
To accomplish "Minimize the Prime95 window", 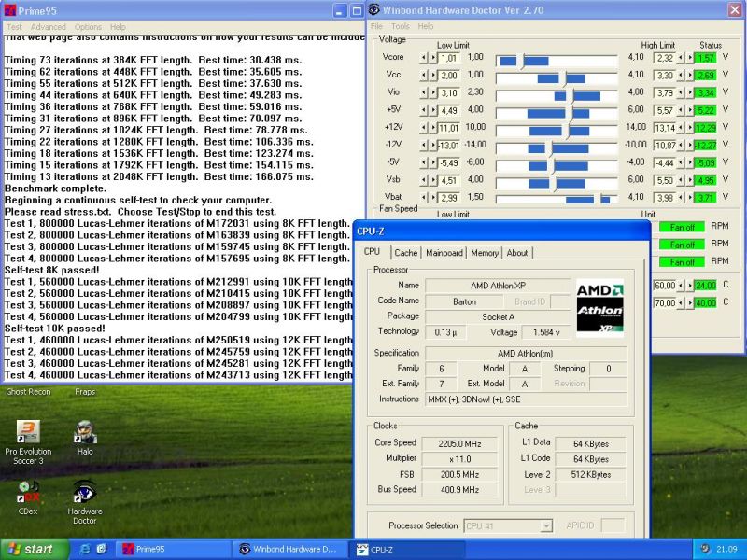I will 340,11.
